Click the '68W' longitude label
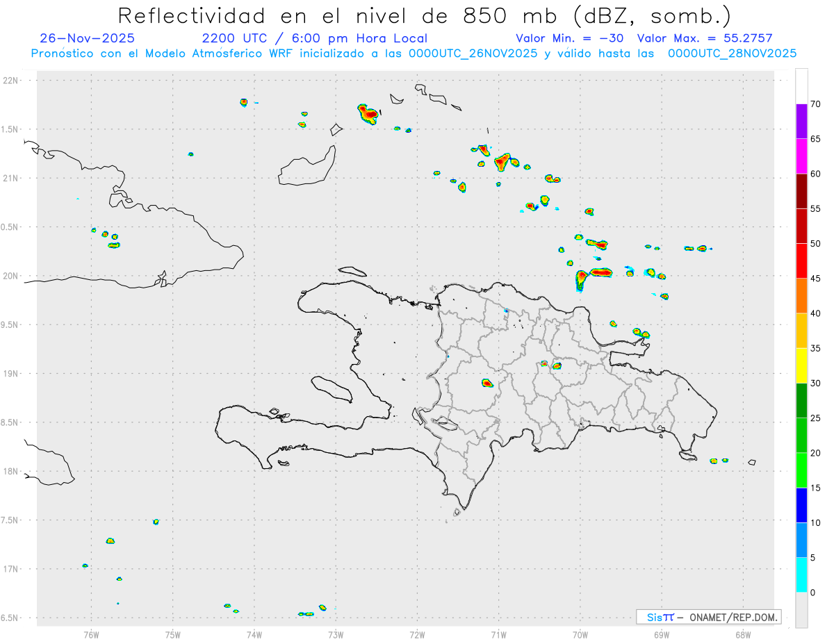This screenshot has width=834, height=644. (x=743, y=634)
